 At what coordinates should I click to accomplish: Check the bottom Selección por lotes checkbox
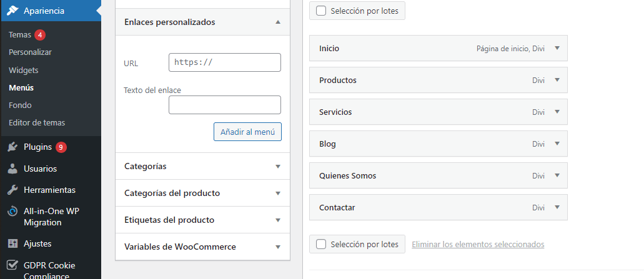click(x=321, y=244)
